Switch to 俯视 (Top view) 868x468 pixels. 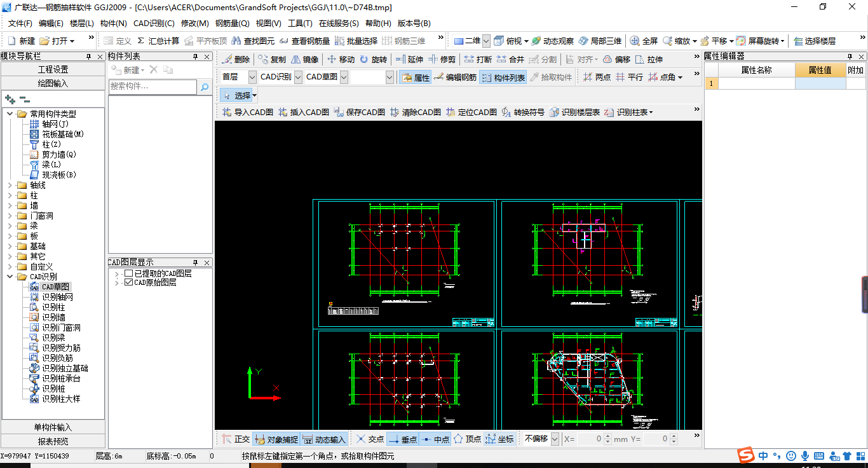pyautogui.click(x=511, y=41)
